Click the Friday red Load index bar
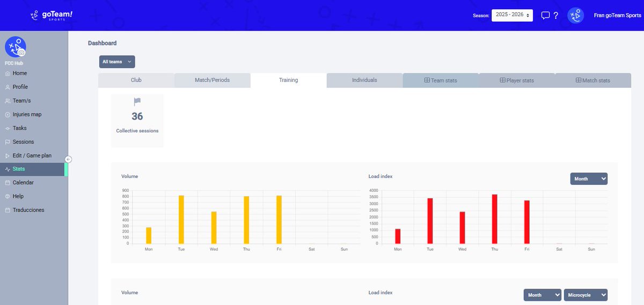The width and height of the screenshot is (644, 305). pyautogui.click(x=527, y=222)
